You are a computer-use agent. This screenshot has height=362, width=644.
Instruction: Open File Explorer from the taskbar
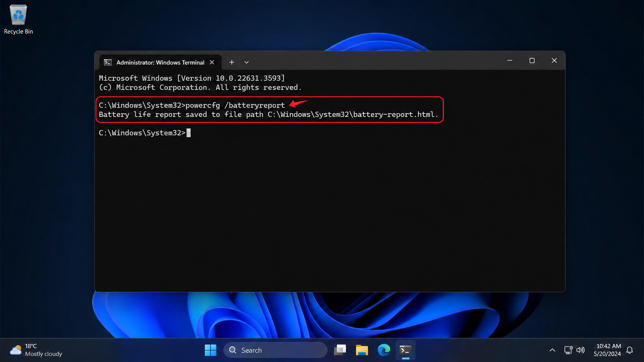click(x=362, y=350)
